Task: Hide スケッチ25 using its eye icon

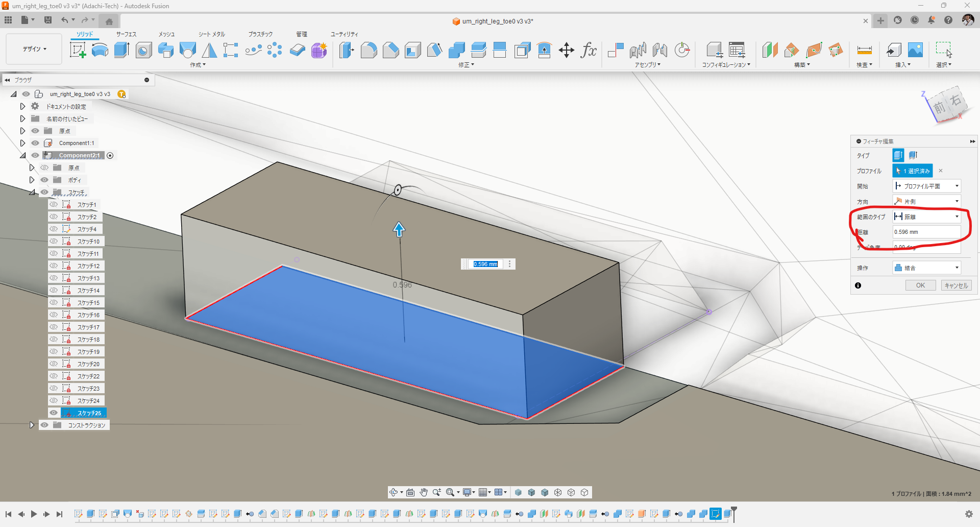Action: pos(54,413)
